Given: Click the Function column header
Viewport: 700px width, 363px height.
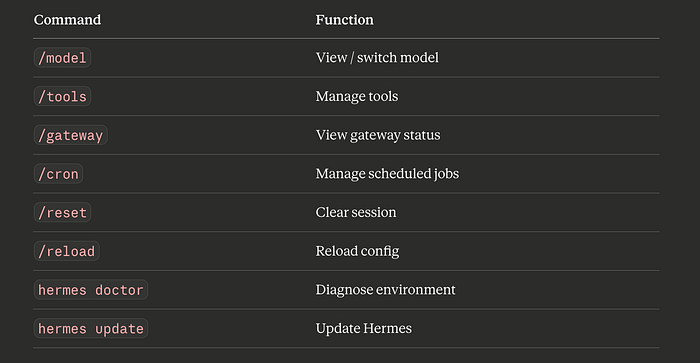Looking at the screenshot, I should (345, 20).
